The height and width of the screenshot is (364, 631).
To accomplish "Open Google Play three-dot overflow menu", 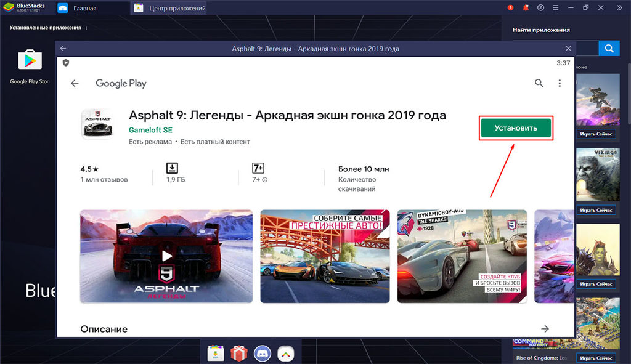I will [x=560, y=83].
